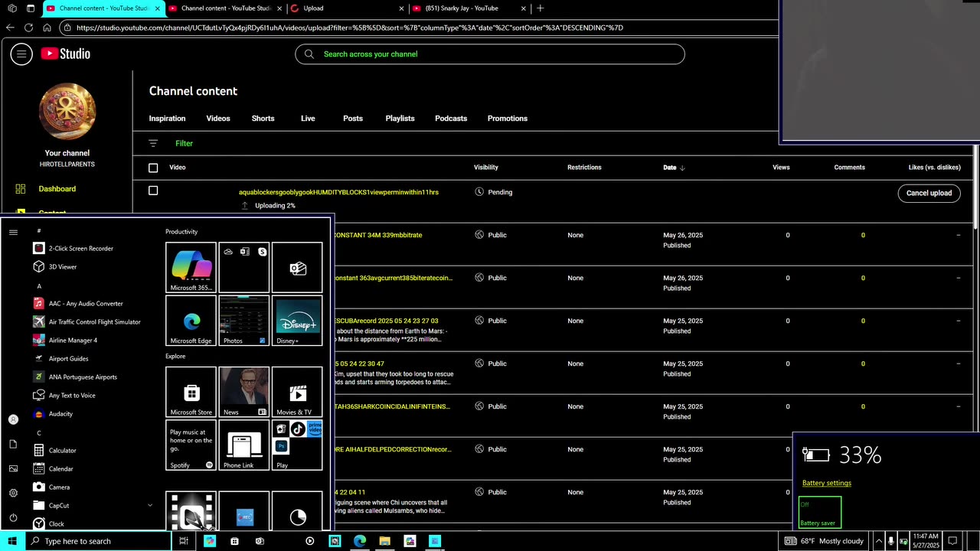Launch ANA Portuguese Airports
Image resolution: width=980 pixels, height=551 pixels.
(75, 377)
